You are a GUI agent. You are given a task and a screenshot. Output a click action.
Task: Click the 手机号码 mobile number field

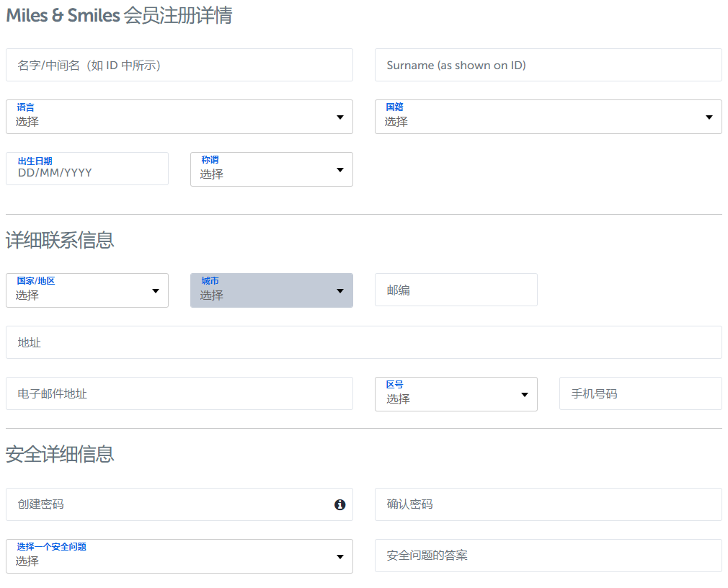640,393
